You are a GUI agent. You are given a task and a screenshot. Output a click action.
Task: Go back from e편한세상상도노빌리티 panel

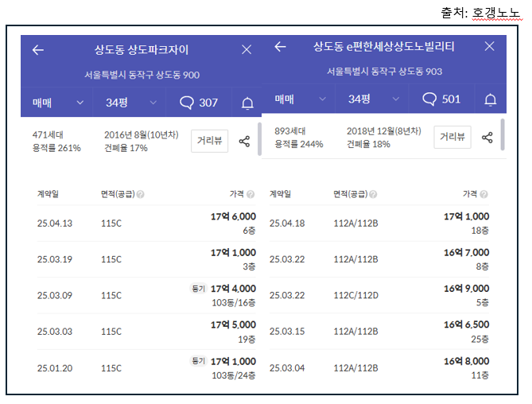click(281, 46)
